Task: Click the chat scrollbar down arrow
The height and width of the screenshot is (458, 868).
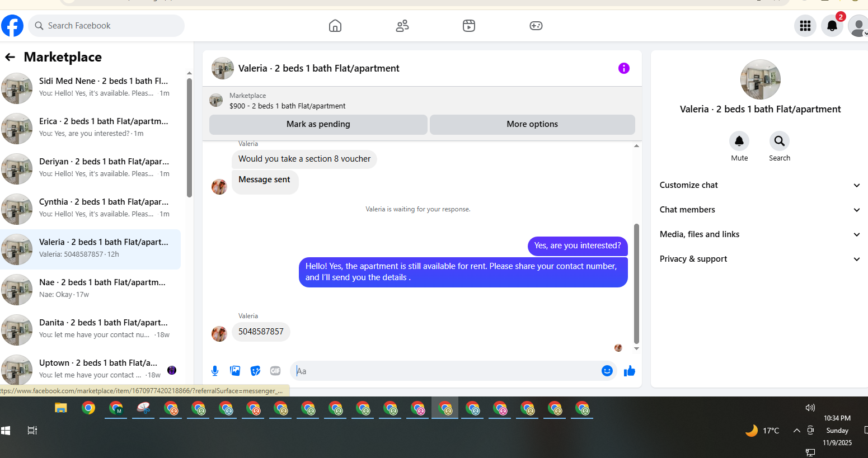Action: tap(636, 348)
